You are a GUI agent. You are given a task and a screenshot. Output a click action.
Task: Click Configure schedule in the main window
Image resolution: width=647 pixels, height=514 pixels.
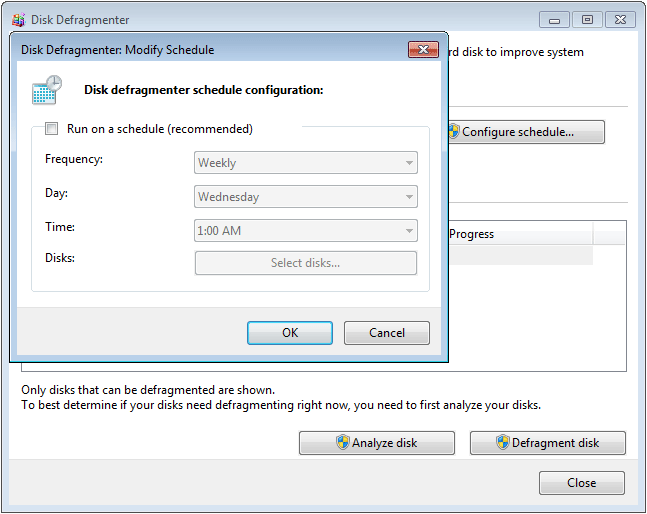coord(527,132)
